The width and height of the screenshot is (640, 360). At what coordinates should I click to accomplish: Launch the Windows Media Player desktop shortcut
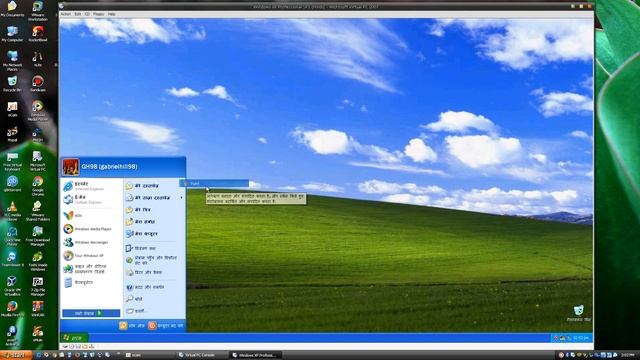[38, 111]
